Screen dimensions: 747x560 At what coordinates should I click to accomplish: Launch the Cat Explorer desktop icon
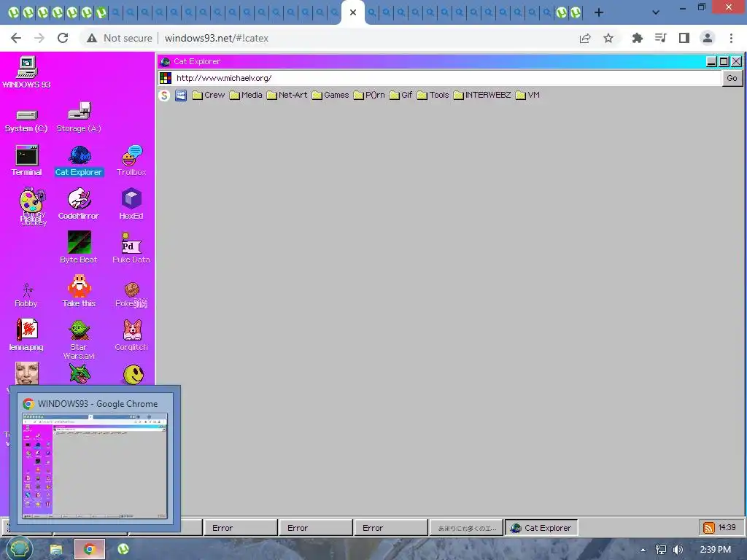point(79,161)
